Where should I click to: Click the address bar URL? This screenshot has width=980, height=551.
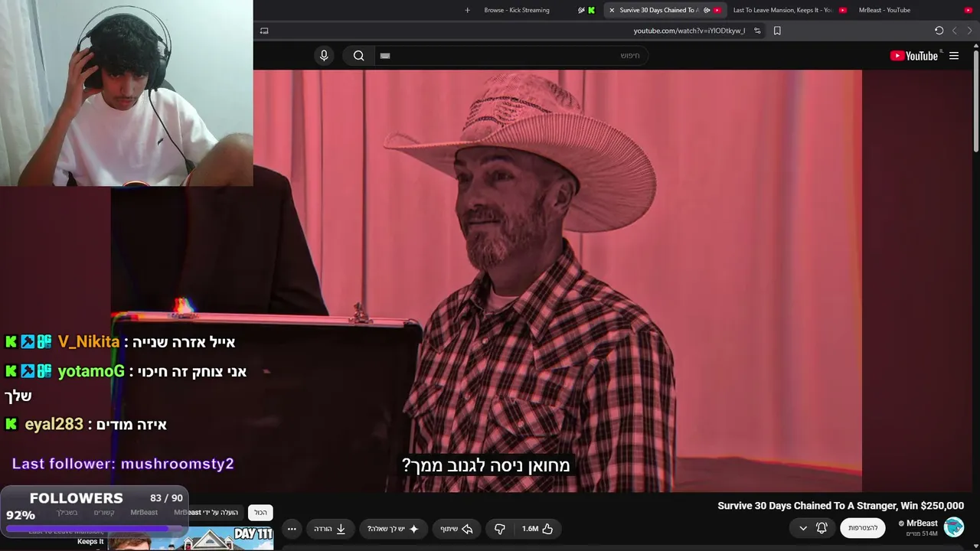coord(689,31)
